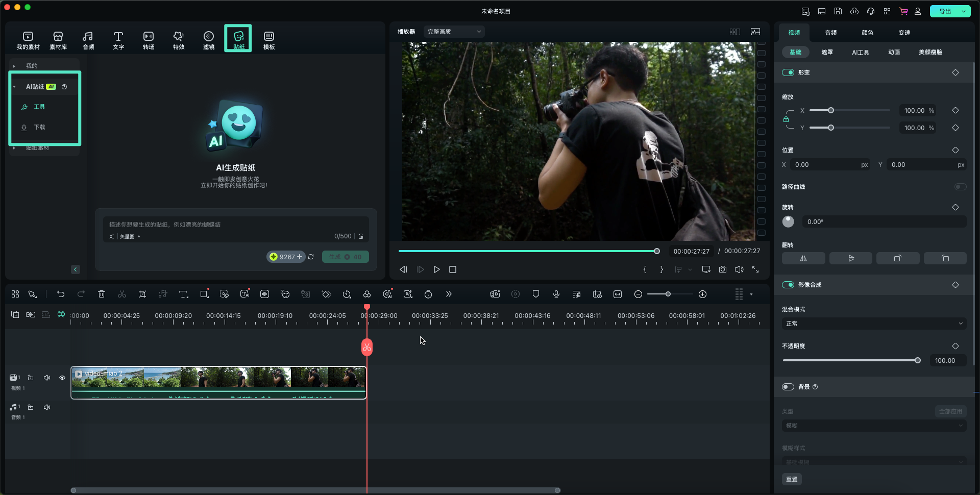This screenshot has height=495, width=980.
Task: Click the sticker description text input field
Action: pos(235,225)
